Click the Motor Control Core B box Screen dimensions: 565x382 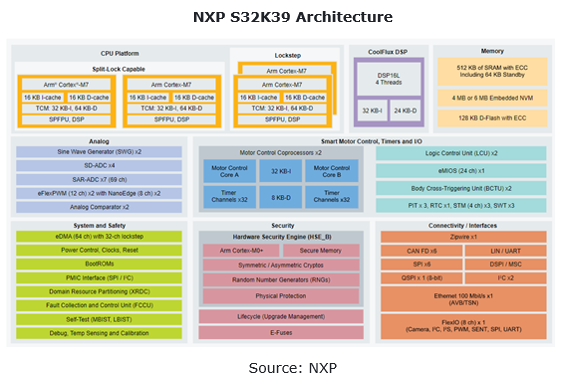click(x=332, y=171)
